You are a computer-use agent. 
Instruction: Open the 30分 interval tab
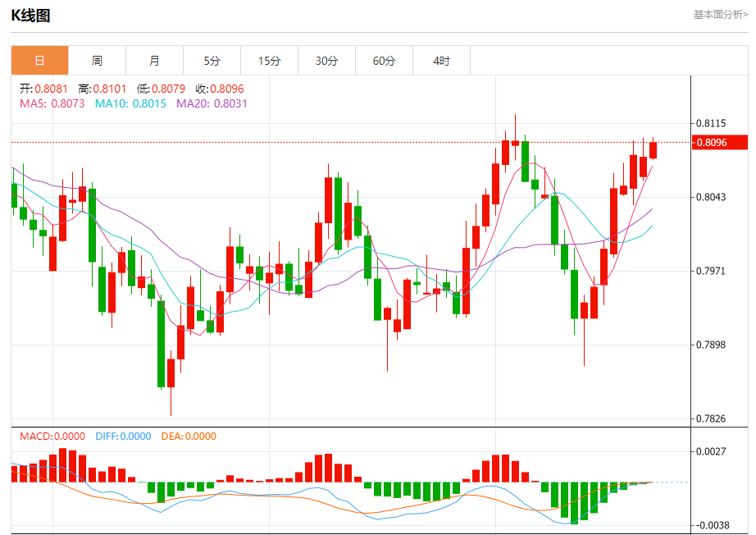[x=326, y=60]
